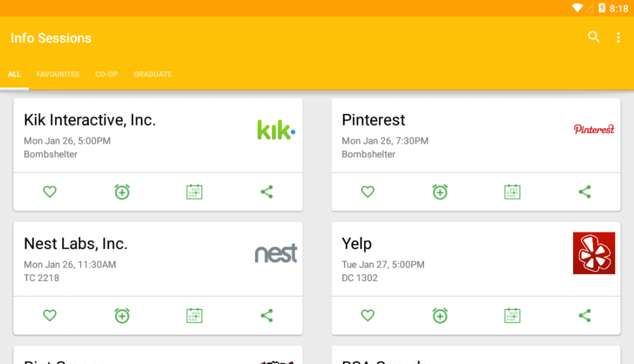Favourite the Kik Interactive session
Screen dimensions: 634x364
50,192
